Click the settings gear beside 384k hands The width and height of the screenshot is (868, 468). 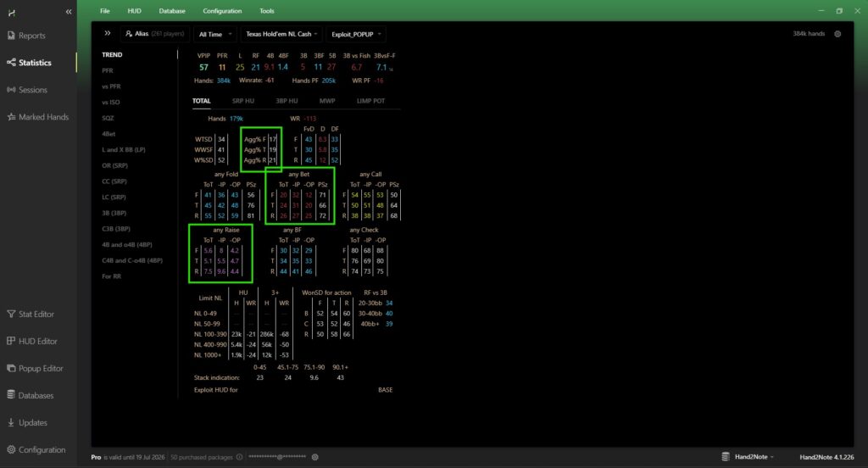[x=837, y=34]
